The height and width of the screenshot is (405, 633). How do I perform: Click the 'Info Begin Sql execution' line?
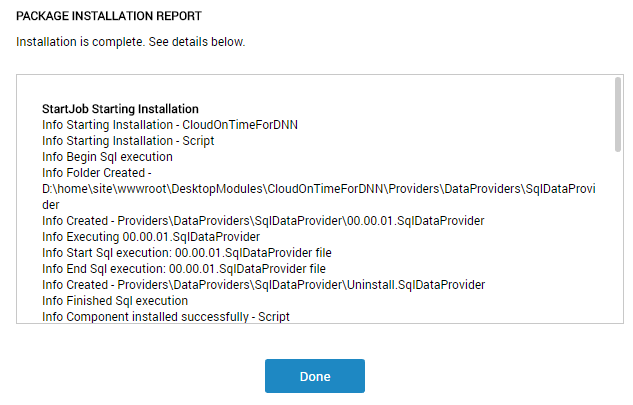(107, 157)
